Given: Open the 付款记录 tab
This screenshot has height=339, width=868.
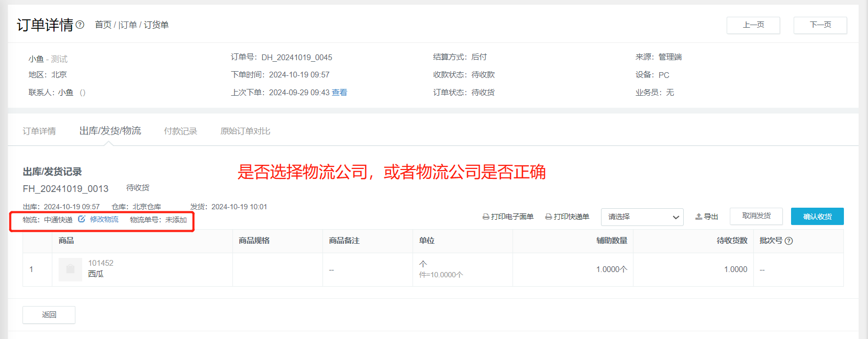Looking at the screenshot, I should coord(181,131).
